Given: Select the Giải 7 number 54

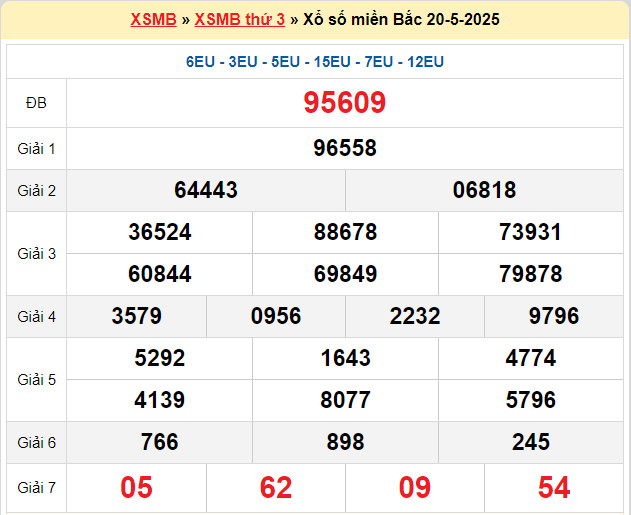Looking at the screenshot, I should click(x=554, y=488).
